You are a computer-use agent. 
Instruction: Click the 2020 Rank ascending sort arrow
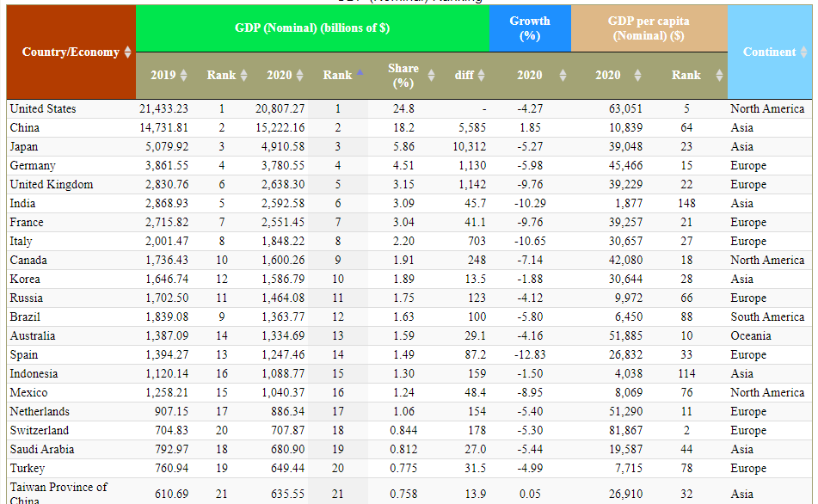(x=360, y=72)
